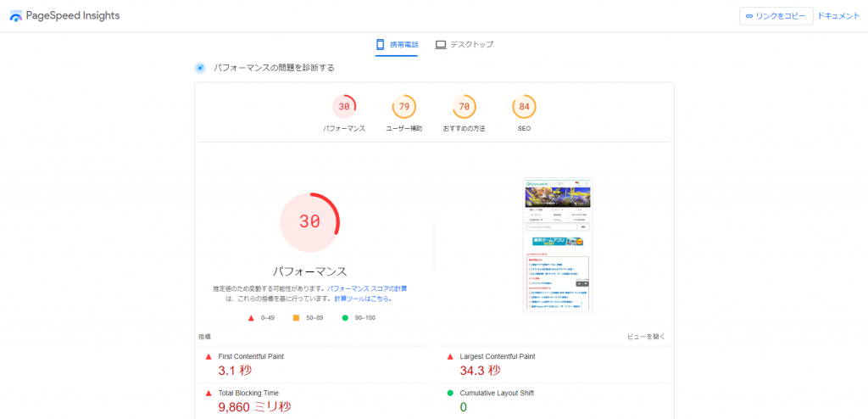
Task: Click the mobile phone icon in tabs
Action: point(381,44)
